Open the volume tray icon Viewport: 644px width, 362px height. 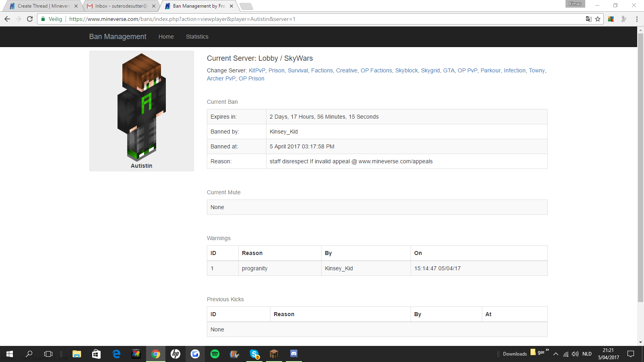pyautogui.click(x=575, y=354)
